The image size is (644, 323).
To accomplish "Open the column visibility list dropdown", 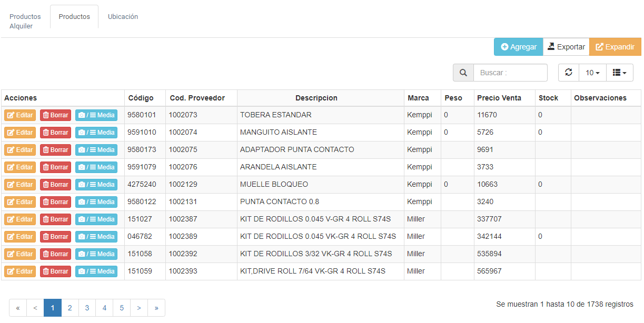I will [x=619, y=73].
